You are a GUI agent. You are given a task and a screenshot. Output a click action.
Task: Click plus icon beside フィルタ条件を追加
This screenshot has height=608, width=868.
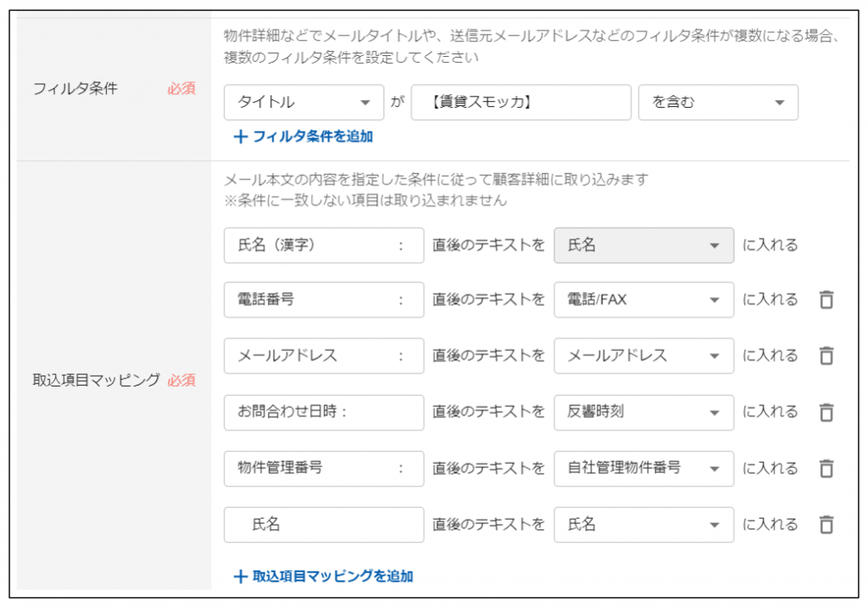tap(240, 137)
